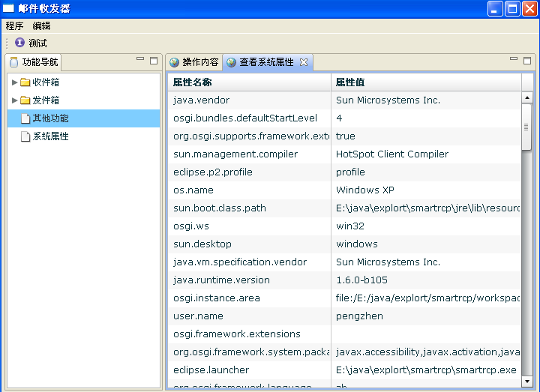Select the user.name property

[x=198, y=316]
